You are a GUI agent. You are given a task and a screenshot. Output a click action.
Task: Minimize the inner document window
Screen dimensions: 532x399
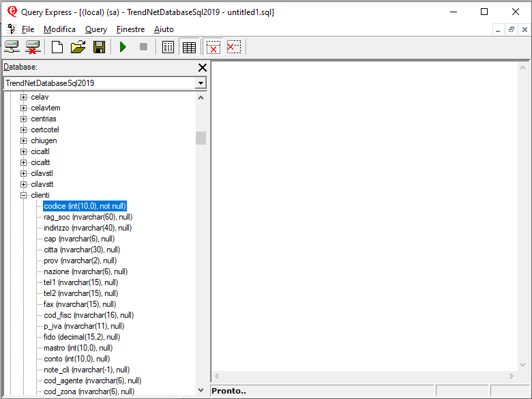(498, 29)
